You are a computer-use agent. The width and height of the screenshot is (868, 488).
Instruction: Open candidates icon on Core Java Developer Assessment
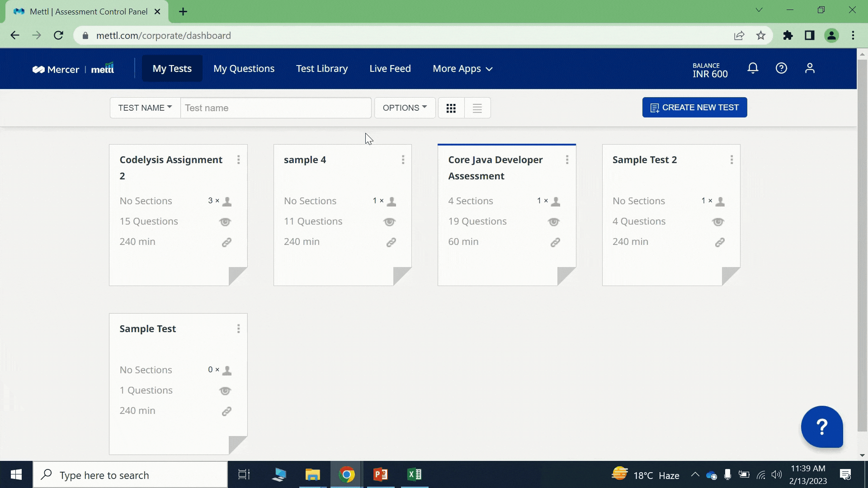coord(556,202)
